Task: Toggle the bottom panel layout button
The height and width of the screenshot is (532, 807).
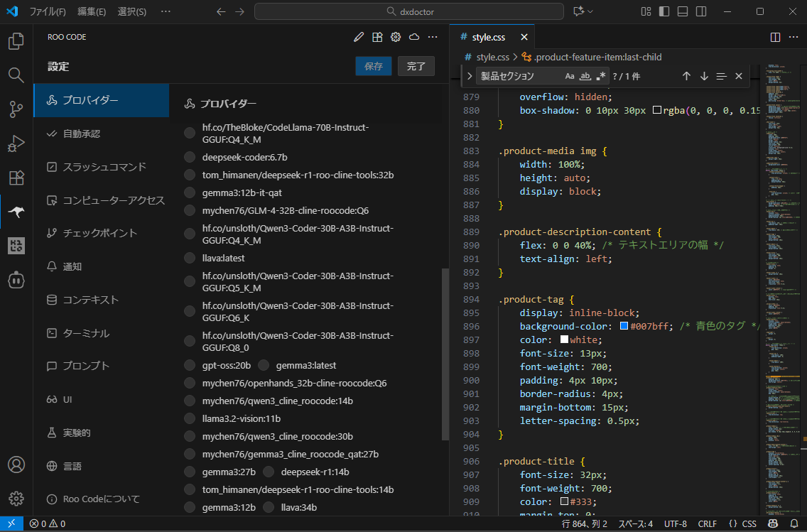Action: 683,11
